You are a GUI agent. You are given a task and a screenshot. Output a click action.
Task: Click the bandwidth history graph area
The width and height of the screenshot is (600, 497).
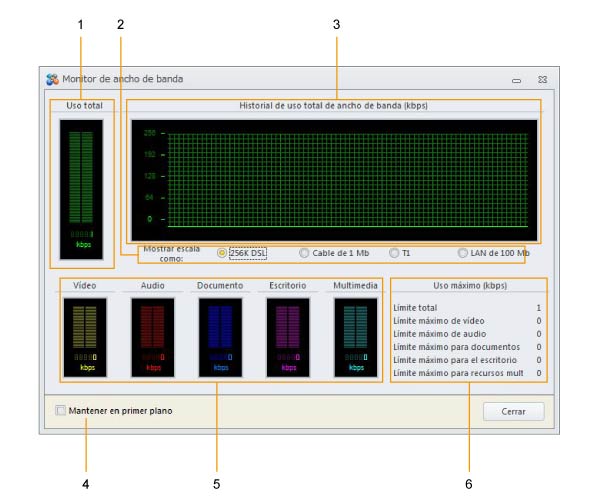(x=334, y=180)
